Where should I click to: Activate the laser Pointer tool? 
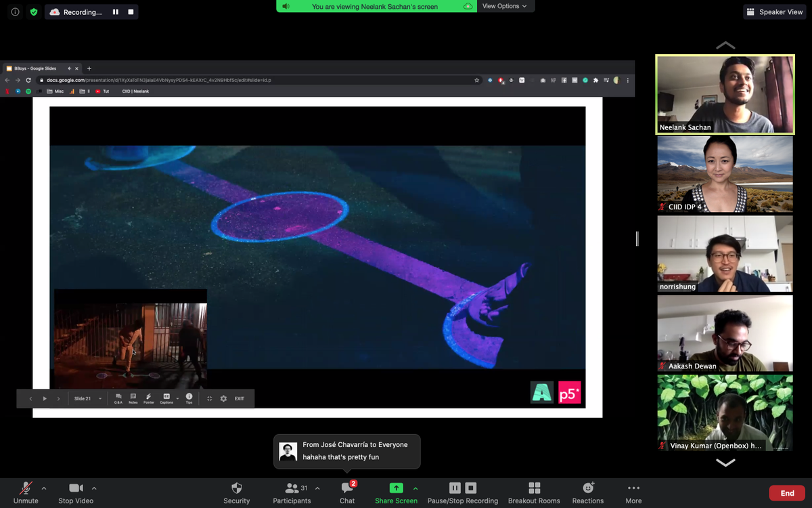tap(149, 398)
